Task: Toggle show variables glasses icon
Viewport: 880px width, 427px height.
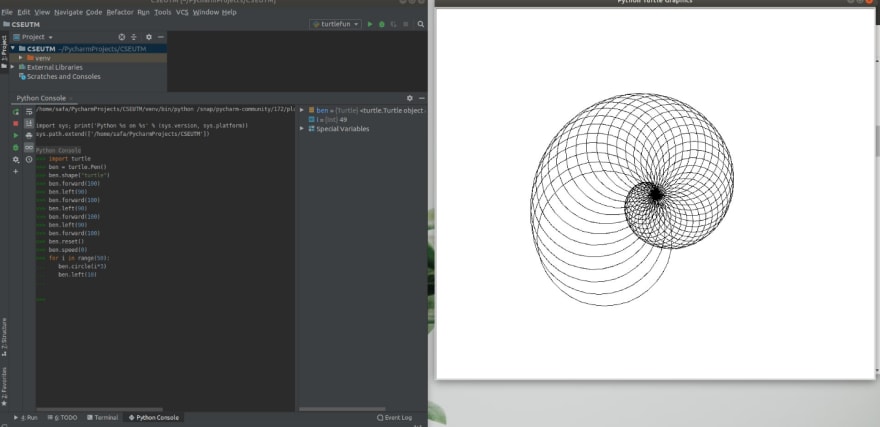Action: click(x=29, y=148)
